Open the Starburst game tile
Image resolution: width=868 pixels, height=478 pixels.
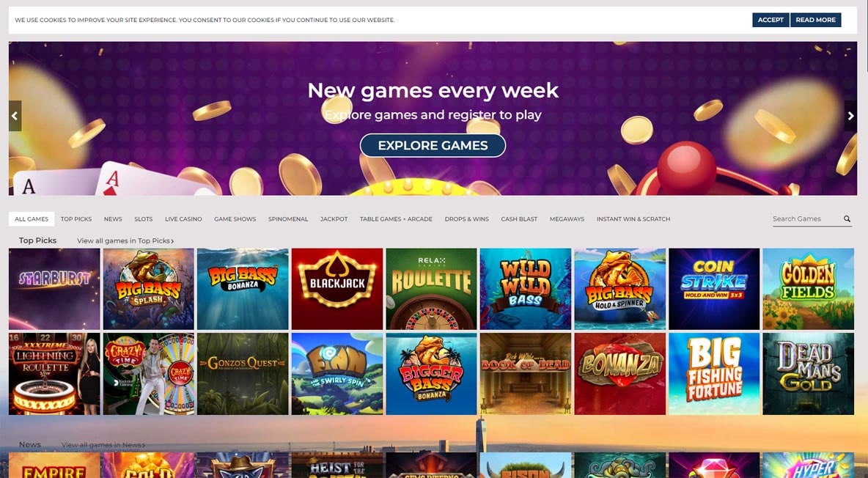(x=54, y=289)
